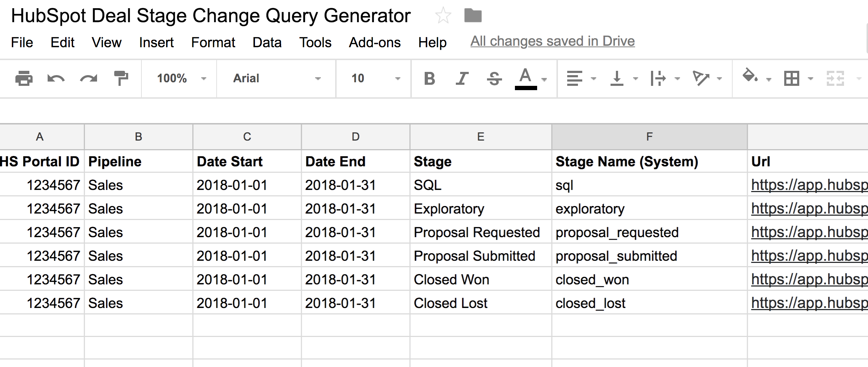Open URL link in Closed Lost row

pos(809,303)
